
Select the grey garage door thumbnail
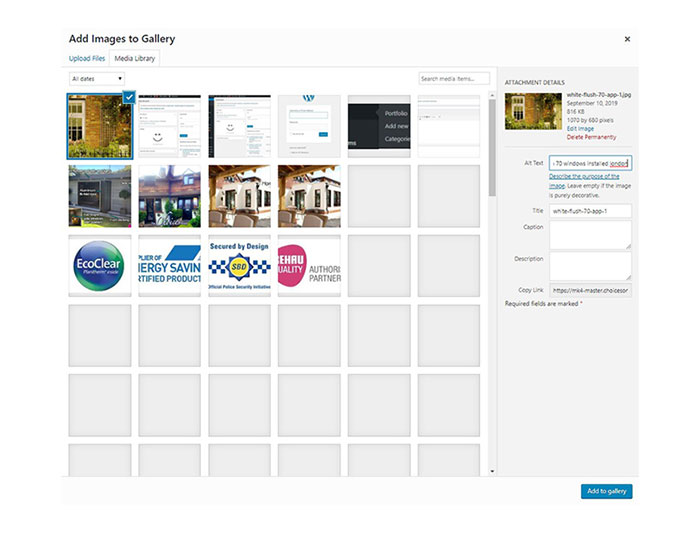pos(100,196)
